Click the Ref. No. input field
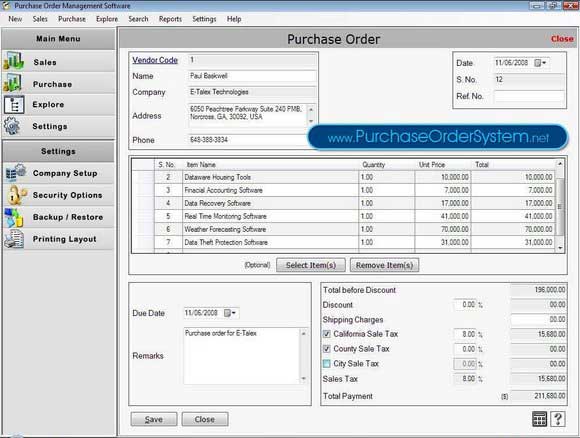The width and height of the screenshot is (580, 438). [x=529, y=96]
